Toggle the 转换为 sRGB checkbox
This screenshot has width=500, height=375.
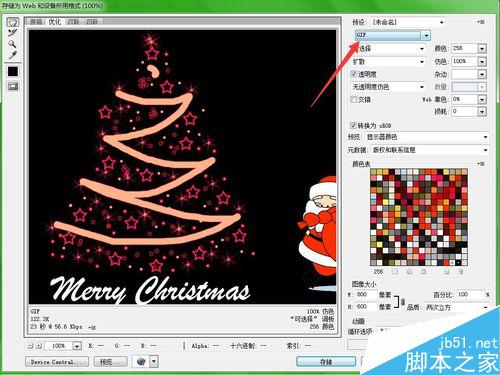[x=353, y=125]
